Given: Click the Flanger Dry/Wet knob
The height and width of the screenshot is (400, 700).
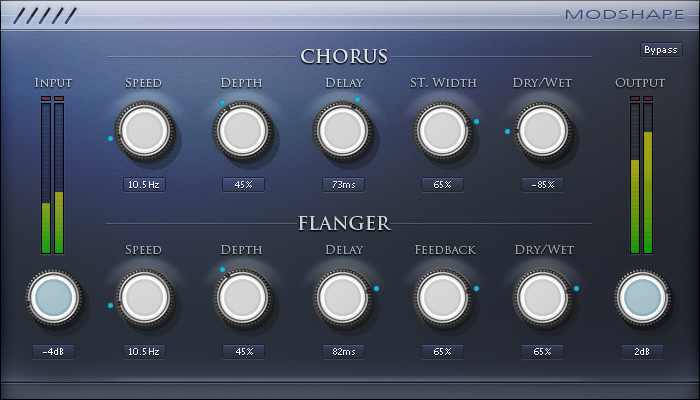Looking at the screenshot, I should point(542,297).
